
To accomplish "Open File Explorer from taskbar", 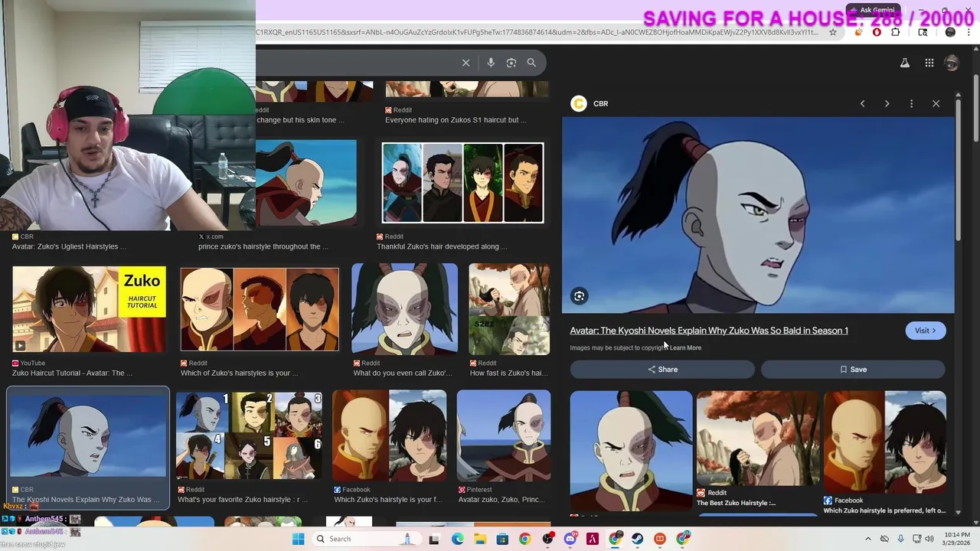I will pos(480,539).
